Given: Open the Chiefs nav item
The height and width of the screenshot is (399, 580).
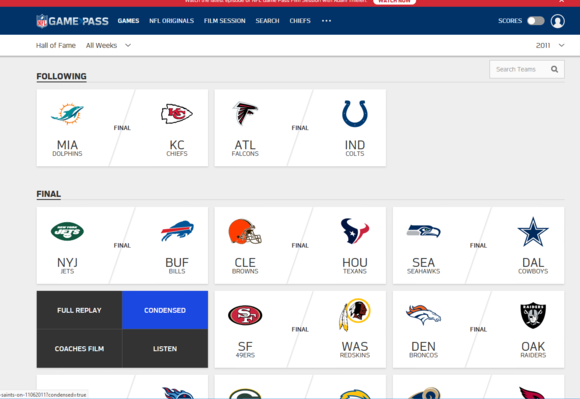Looking at the screenshot, I should pyautogui.click(x=300, y=21).
